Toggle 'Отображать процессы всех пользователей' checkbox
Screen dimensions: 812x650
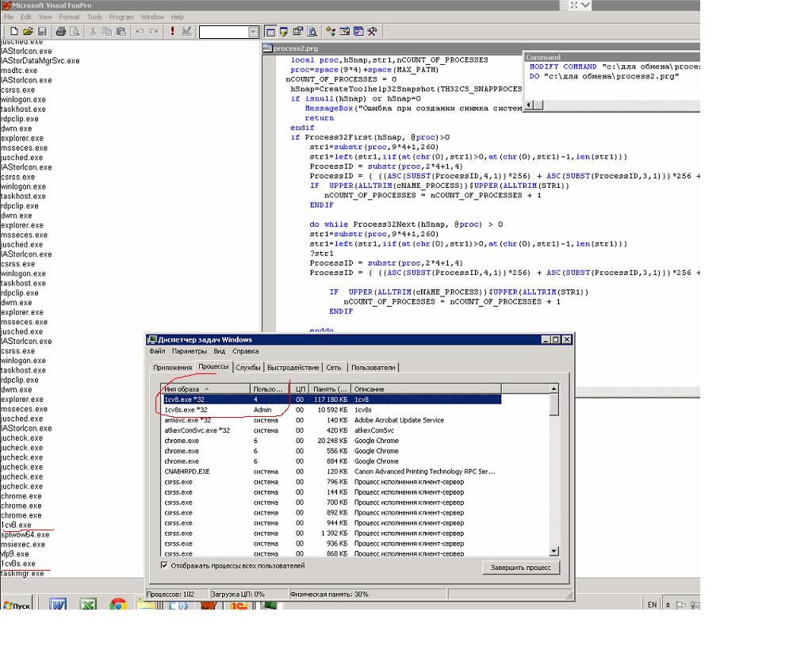(x=164, y=566)
